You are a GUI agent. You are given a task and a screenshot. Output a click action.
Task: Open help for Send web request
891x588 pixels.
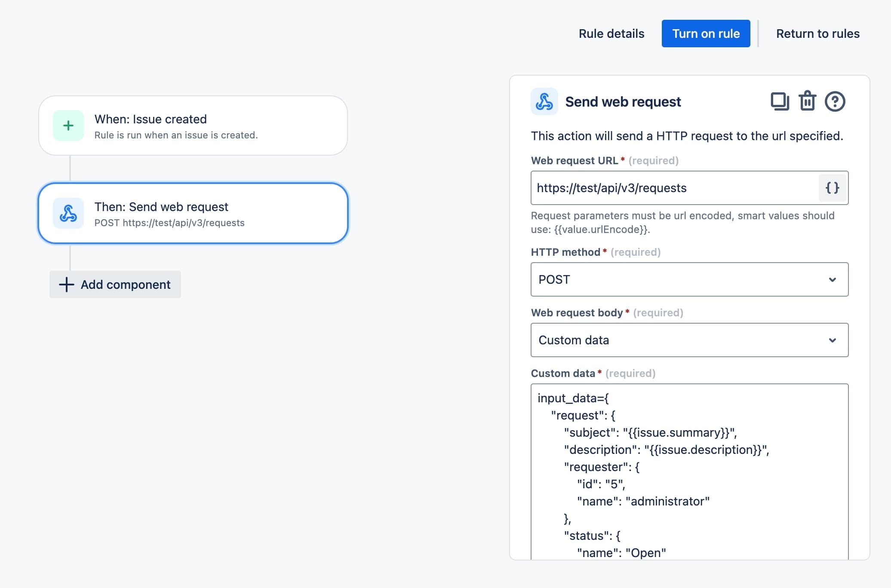point(835,102)
